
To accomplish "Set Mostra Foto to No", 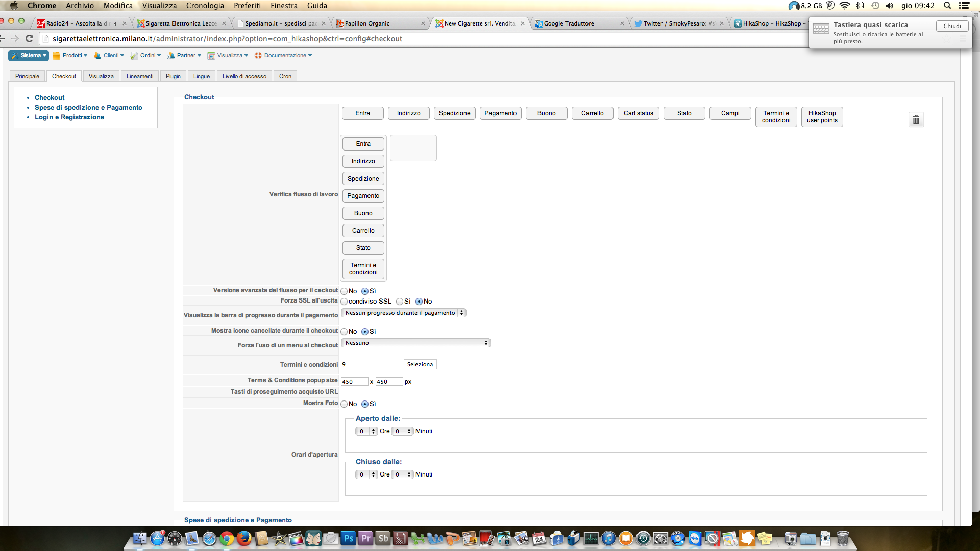I will tap(345, 404).
